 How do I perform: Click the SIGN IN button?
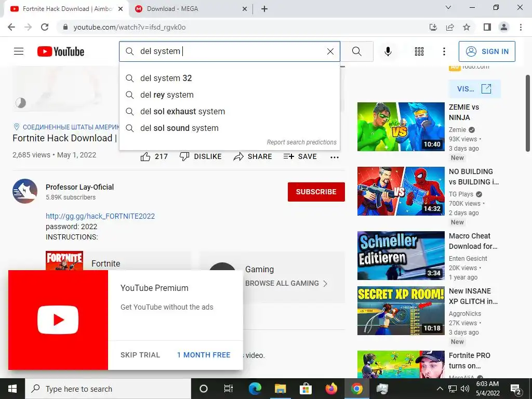coord(487,51)
